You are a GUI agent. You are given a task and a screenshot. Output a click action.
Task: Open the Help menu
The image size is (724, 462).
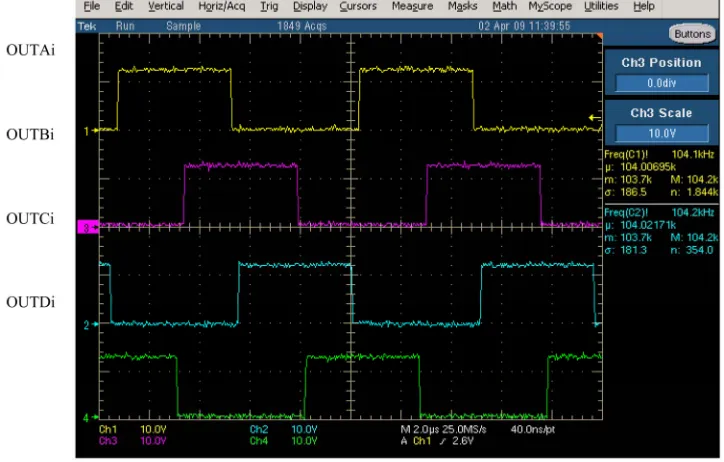coord(644,6)
